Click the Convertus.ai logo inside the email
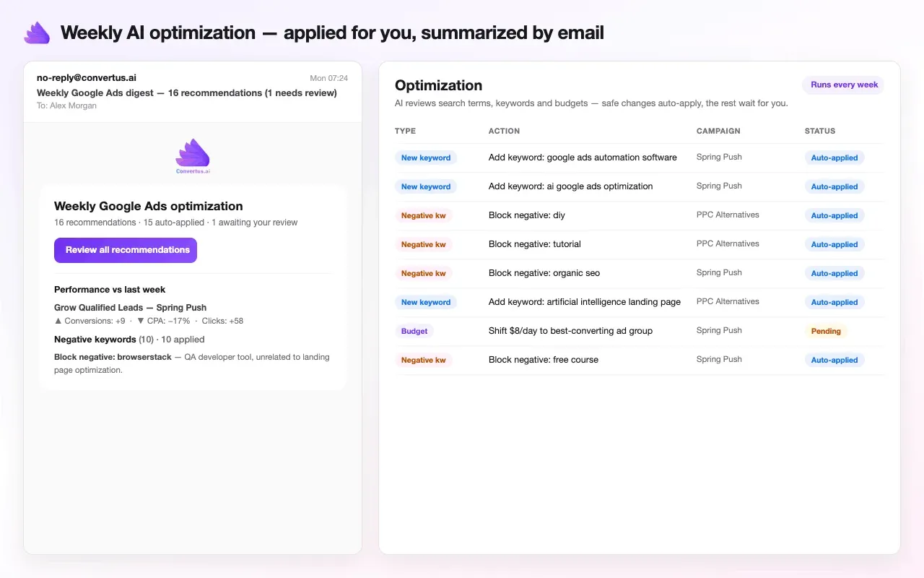 pyautogui.click(x=193, y=157)
